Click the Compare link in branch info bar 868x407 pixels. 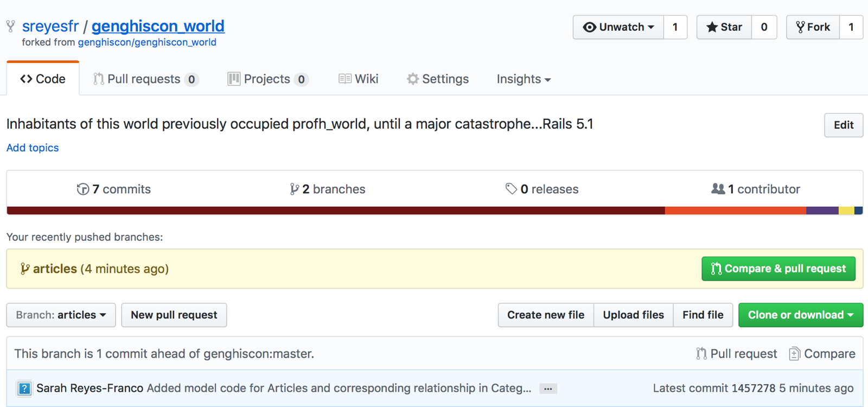(822, 354)
